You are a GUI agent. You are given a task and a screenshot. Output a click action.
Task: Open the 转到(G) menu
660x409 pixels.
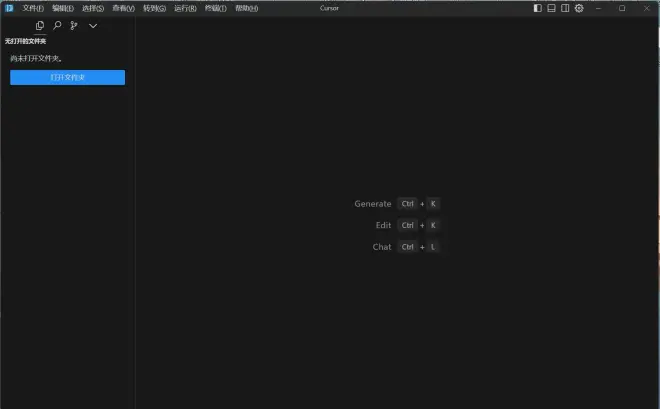coord(154,8)
